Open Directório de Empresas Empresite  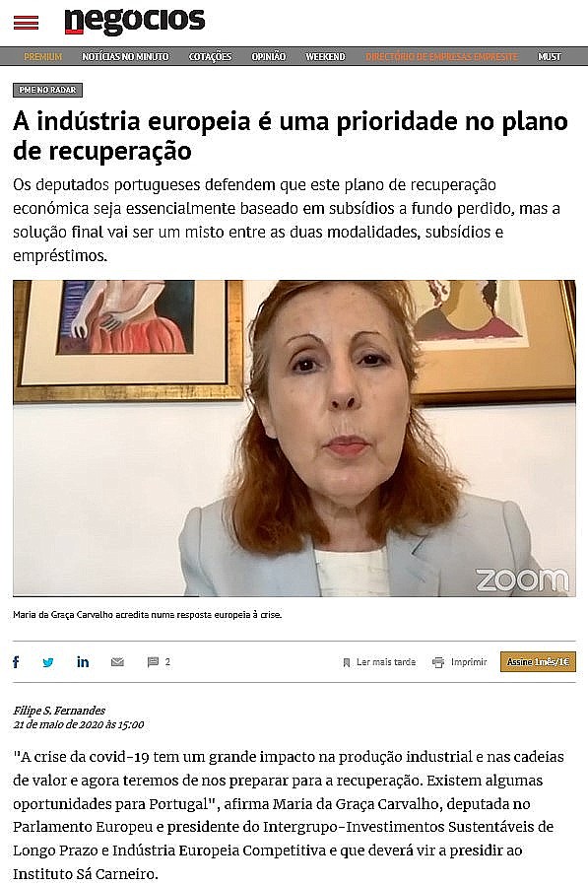(442, 56)
